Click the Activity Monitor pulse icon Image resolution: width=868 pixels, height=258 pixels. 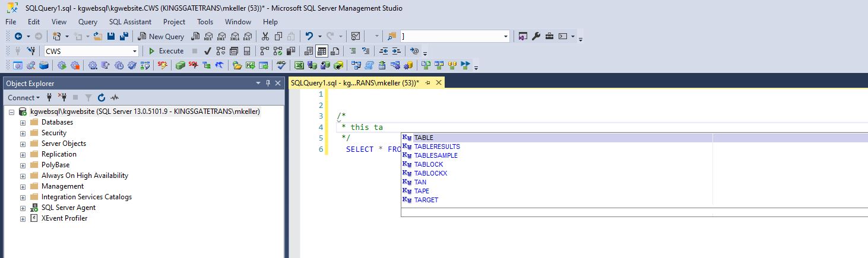click(115, 97)
